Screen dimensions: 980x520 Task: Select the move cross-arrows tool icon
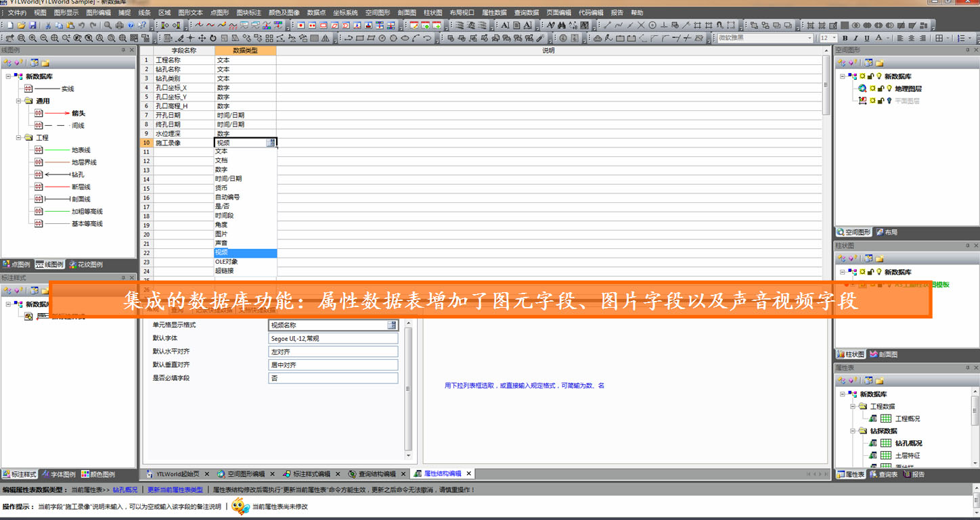202,39
